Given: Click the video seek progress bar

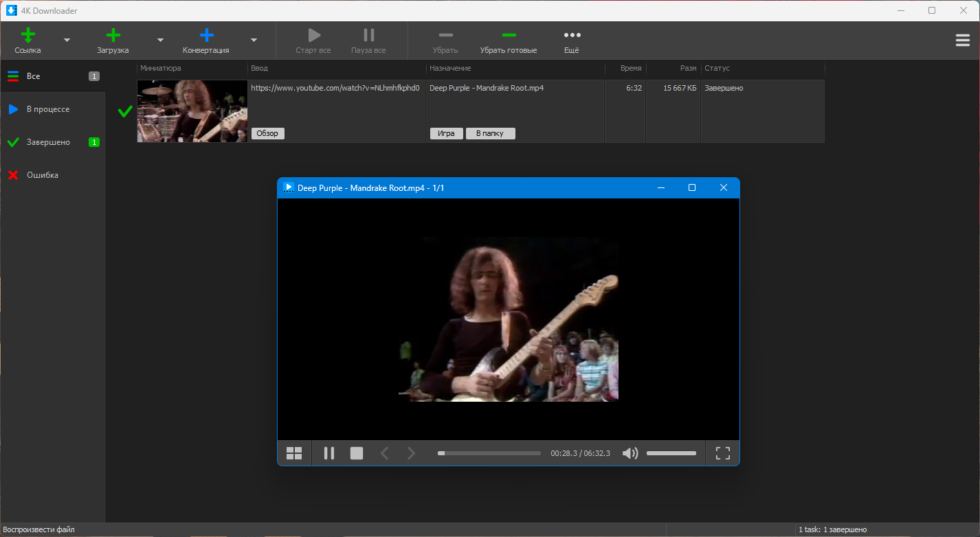Looking at the screenshot, I should [x=489, y=453].
